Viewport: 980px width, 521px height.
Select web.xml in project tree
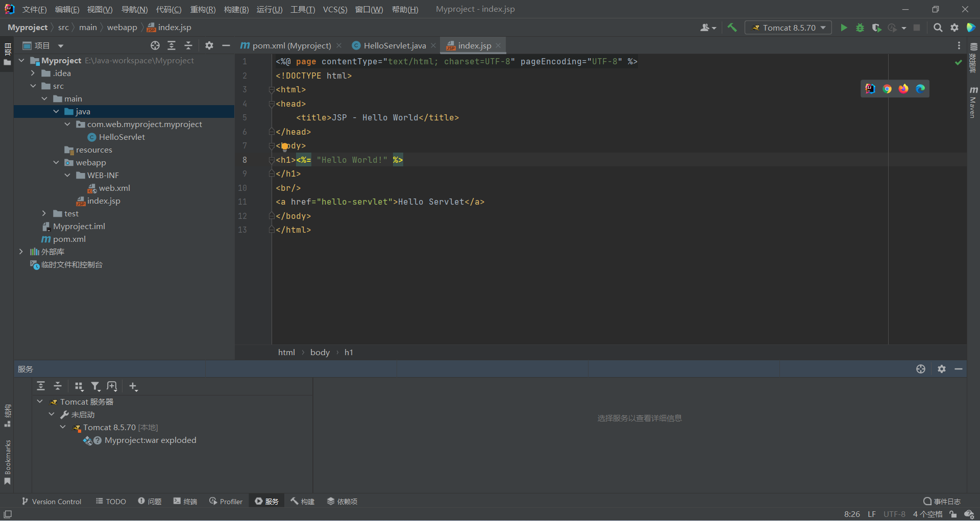[x=114, y=188]
